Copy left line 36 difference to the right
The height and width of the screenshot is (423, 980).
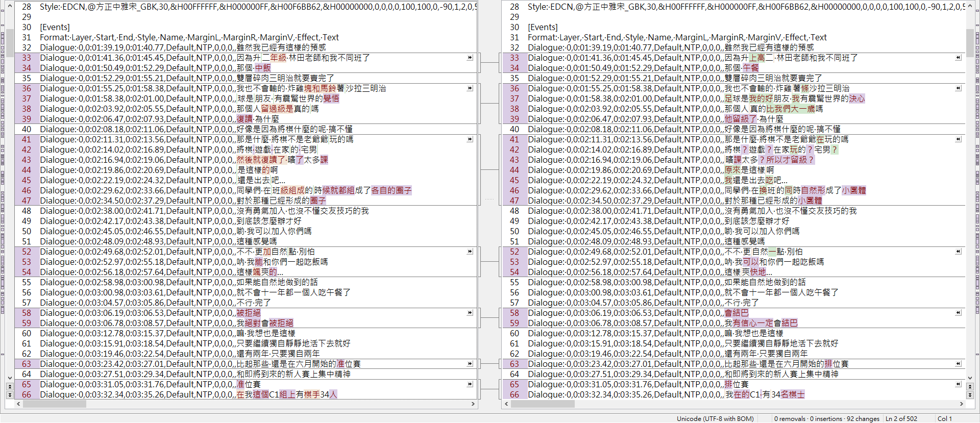point(470,88)
